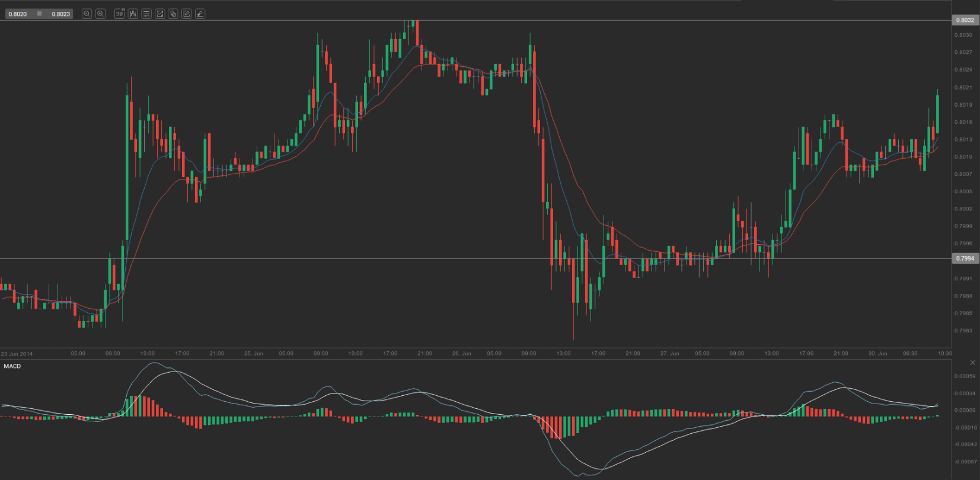Click the zoom in magnifier icon

tap(101, 14)
